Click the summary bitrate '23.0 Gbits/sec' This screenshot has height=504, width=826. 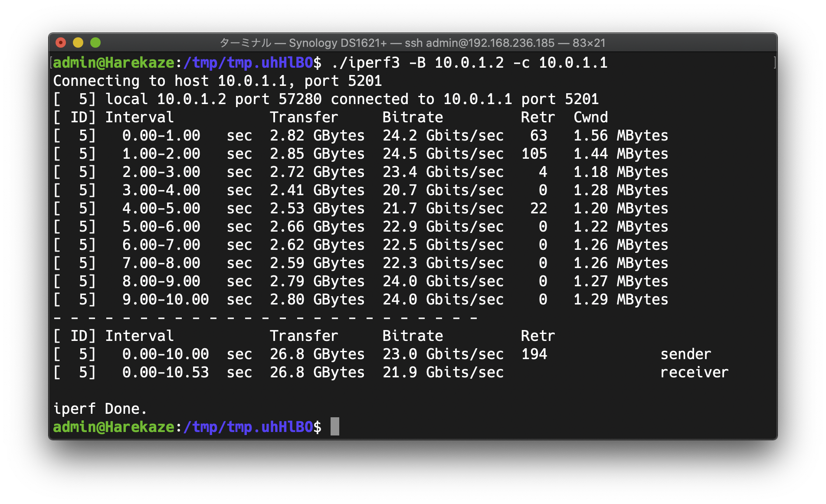pyautogui.click(x=443, y=354)
